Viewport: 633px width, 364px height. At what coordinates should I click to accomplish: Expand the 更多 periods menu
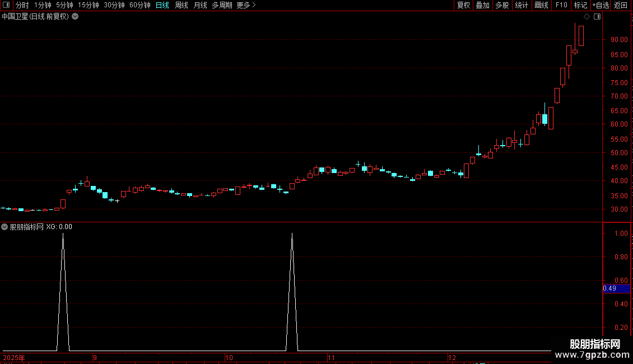coord(246,5)
